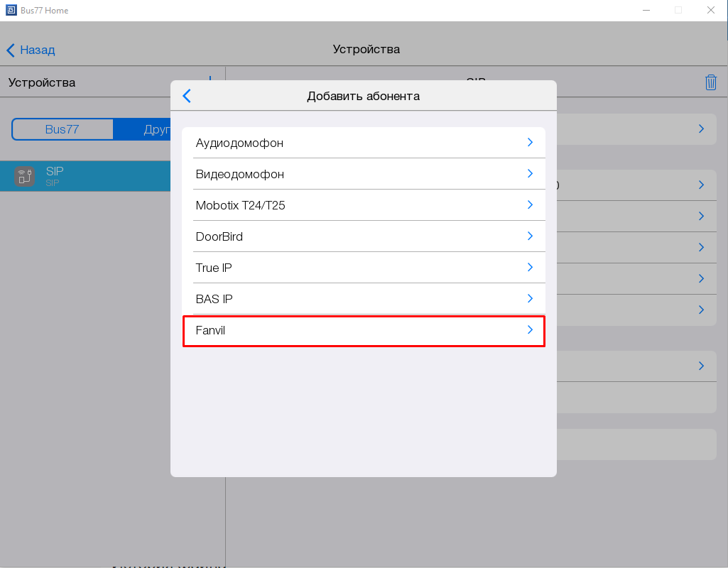Go back using the Назад button
This screenshot has height=568, width=728.
31,50
